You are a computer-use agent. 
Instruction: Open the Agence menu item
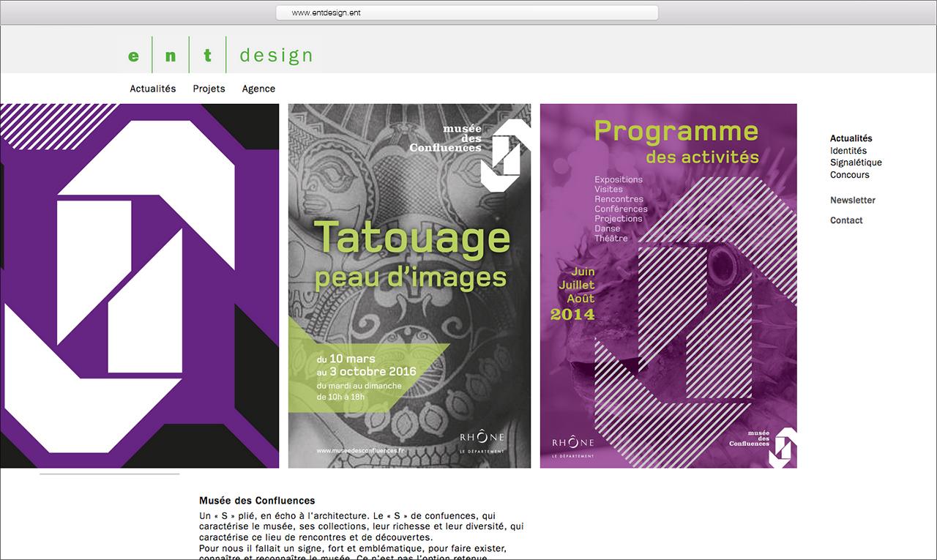(x=258, y=89)
